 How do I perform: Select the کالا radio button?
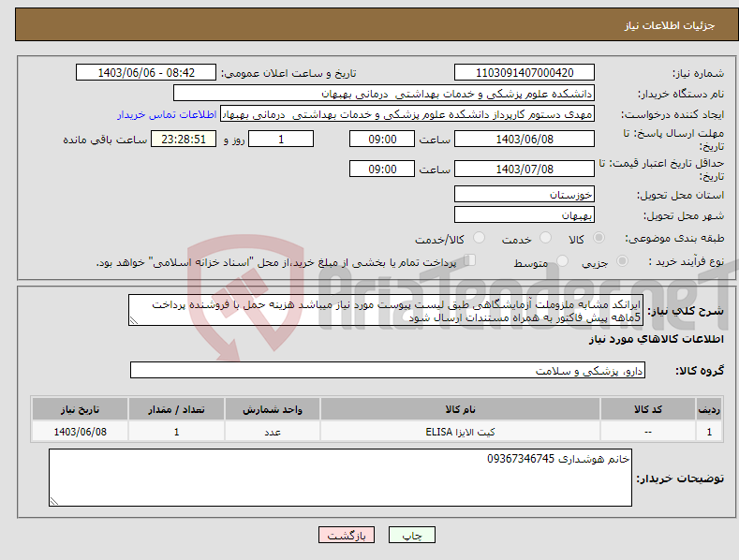click(x=599, y=238)
